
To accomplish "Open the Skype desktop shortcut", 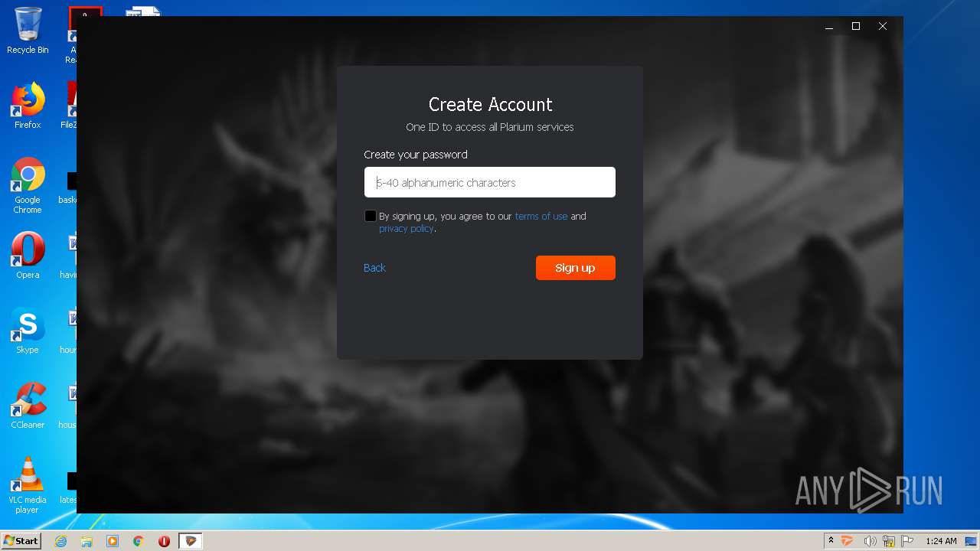I will [x=28, y=331].
